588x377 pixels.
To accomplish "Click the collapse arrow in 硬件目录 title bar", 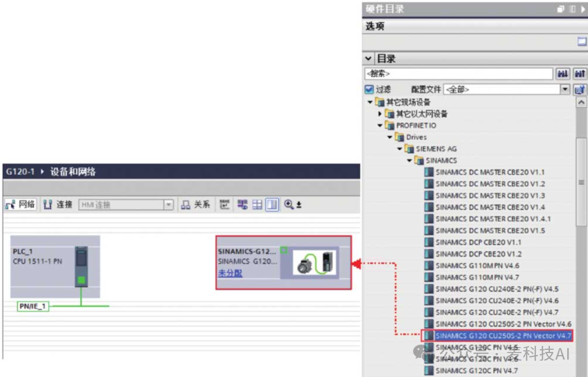I will coord(583,9).
